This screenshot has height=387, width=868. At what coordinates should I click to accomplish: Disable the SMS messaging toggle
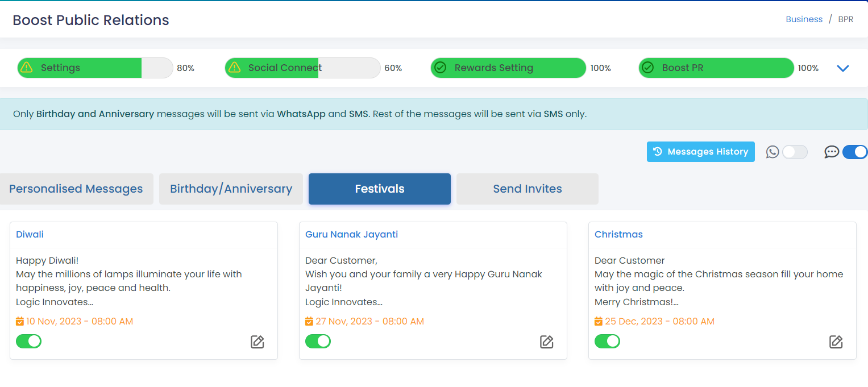[855, 152]
